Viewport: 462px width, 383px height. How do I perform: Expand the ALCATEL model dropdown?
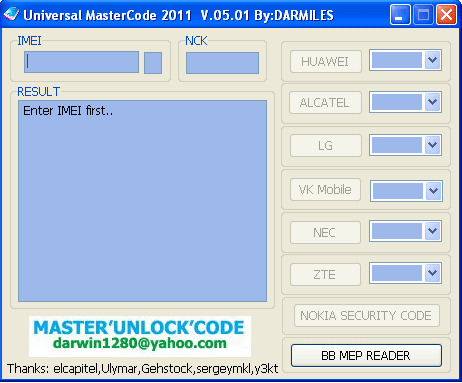pos(432,102)
